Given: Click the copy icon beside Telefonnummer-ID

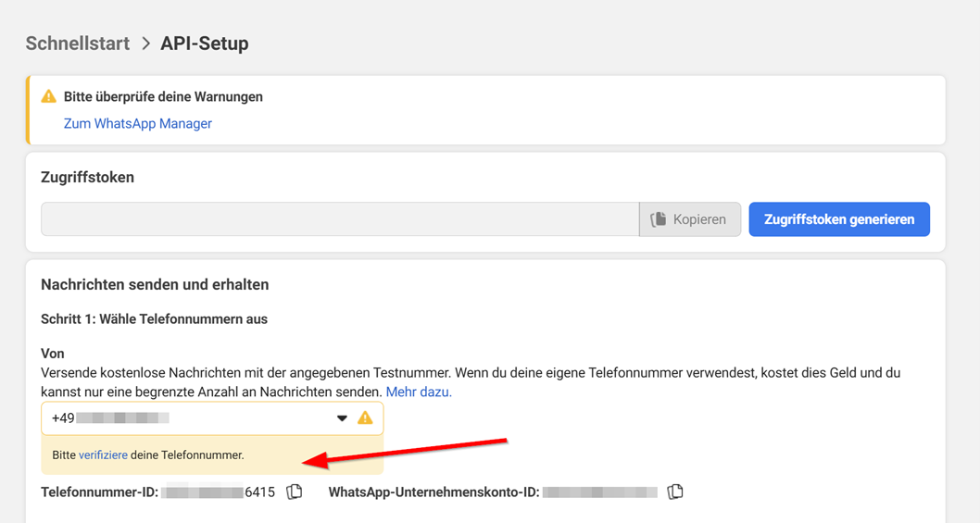Looking at the screenshot, I should tap(295, 492).
